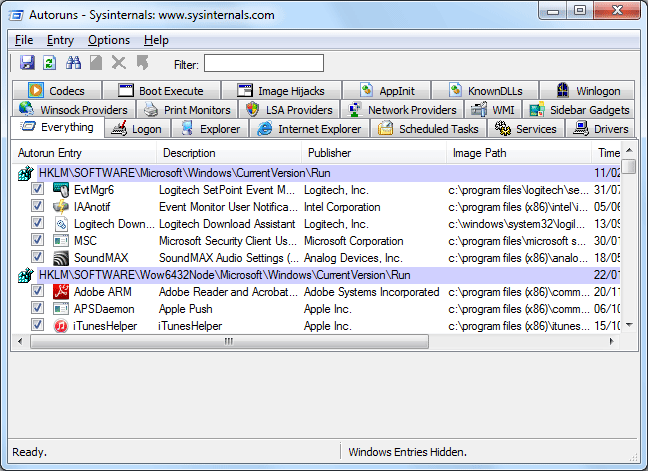The width and height of the screenshot is (648, 471).
Task: Disable the SoundMAX autorun checkbox
Action: point(37,257)
